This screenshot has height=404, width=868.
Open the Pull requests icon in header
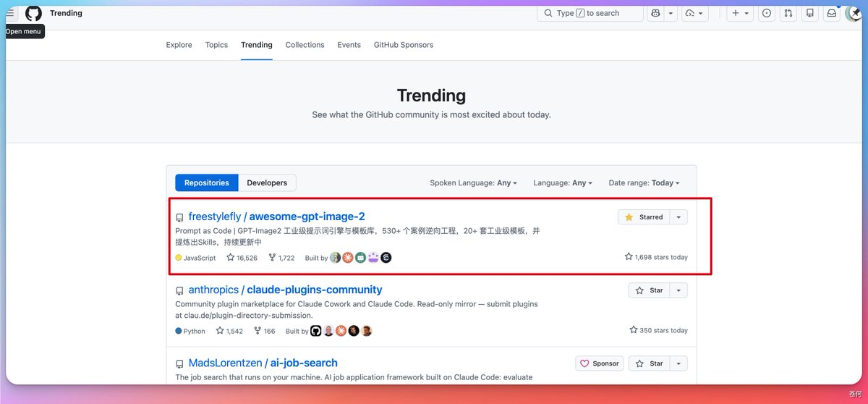click(788, 13)
